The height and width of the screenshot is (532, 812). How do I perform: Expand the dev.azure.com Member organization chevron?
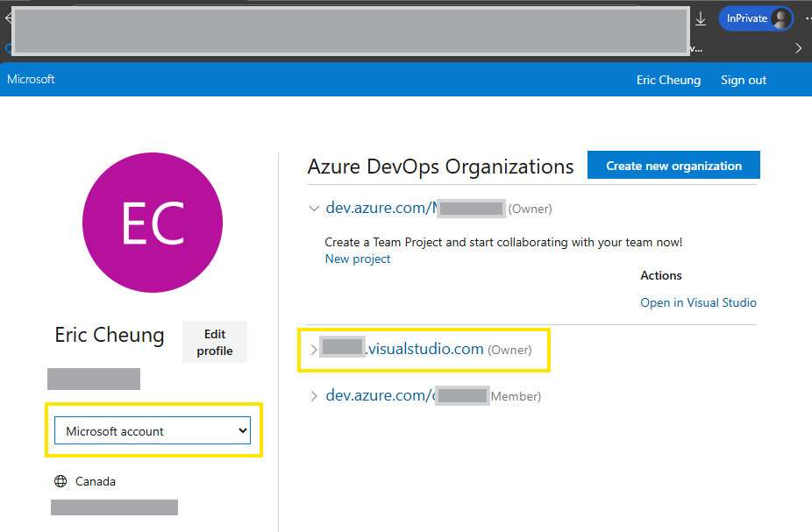[313, 396]
